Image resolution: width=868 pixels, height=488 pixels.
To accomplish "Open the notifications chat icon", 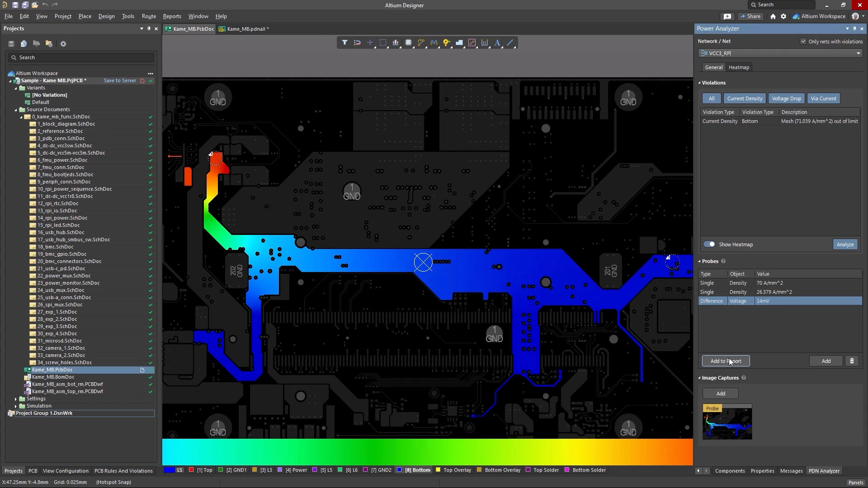I will coord(727,16).
